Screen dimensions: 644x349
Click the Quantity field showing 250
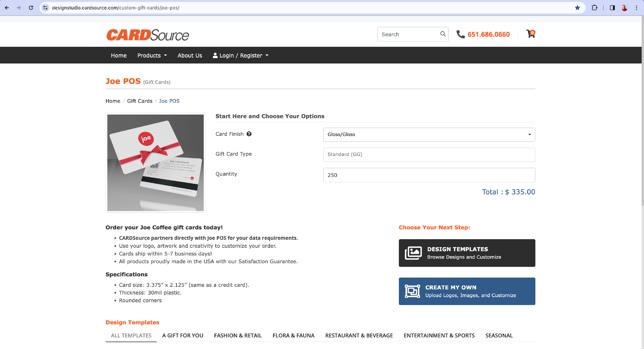[x=429, y=175]
